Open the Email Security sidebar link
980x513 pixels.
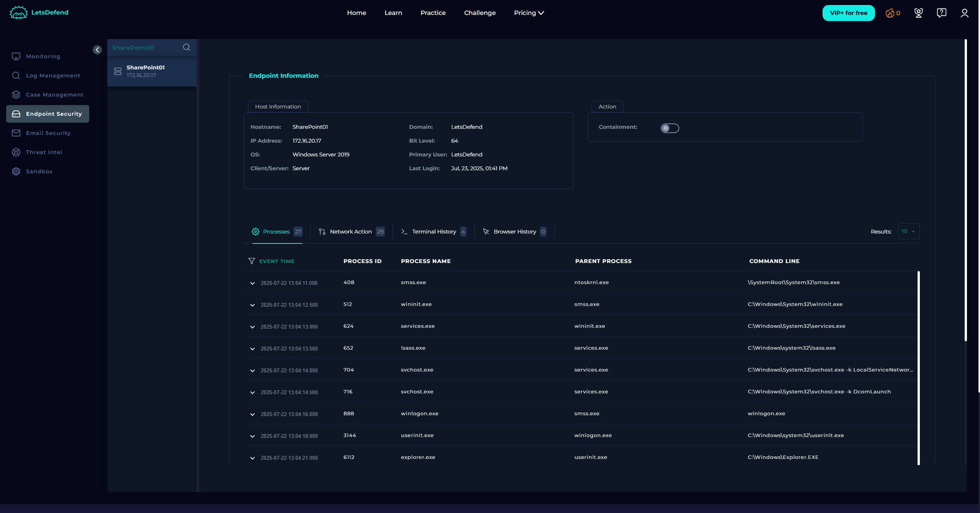(x=48, y=133)
